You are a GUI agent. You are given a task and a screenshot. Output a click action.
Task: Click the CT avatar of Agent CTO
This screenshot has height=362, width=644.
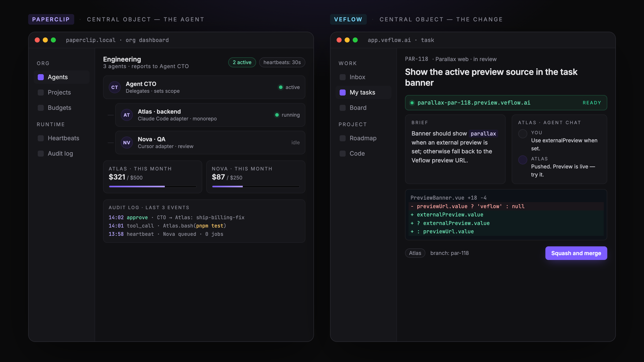pos(114,87)
